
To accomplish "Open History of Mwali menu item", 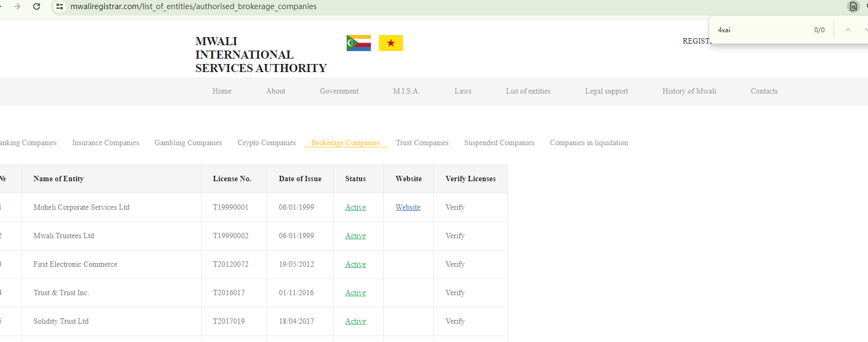I will pyautogui.click(x=689, y=91).
